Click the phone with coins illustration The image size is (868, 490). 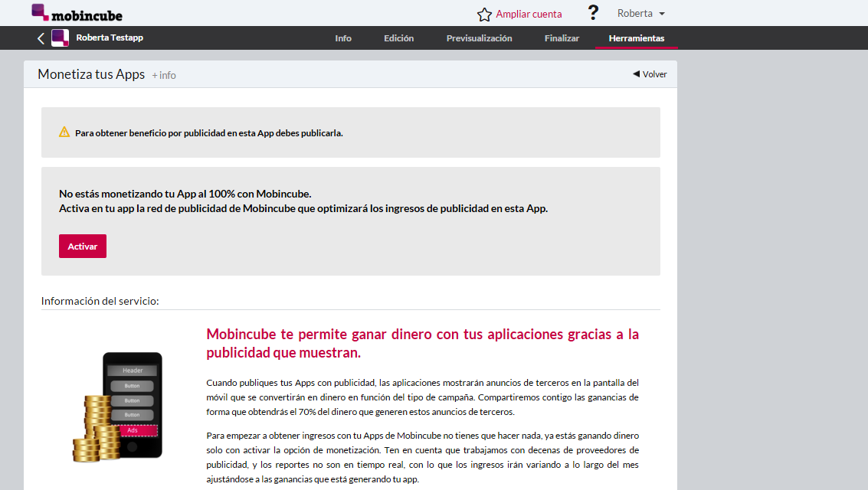(x=117, y=407)
